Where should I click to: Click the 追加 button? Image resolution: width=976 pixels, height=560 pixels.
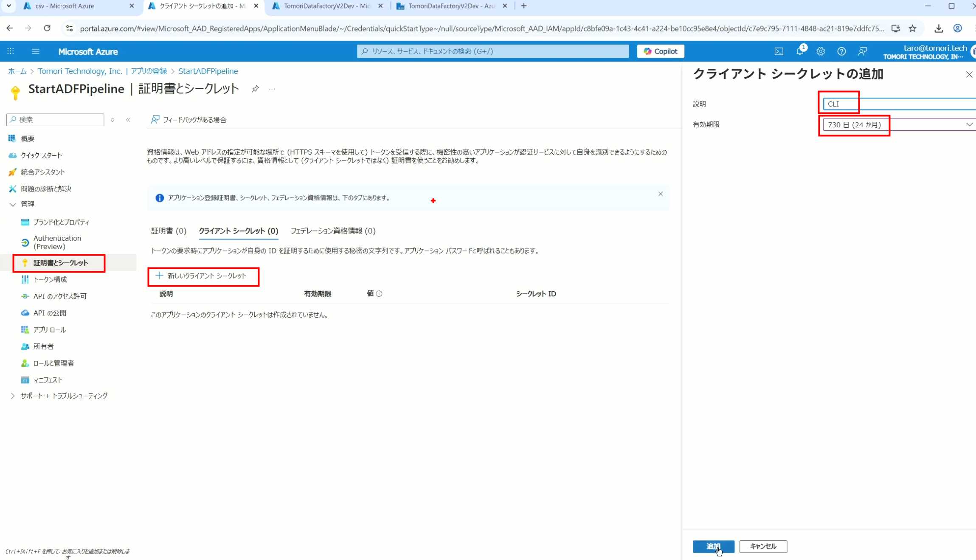click(713, 546)
